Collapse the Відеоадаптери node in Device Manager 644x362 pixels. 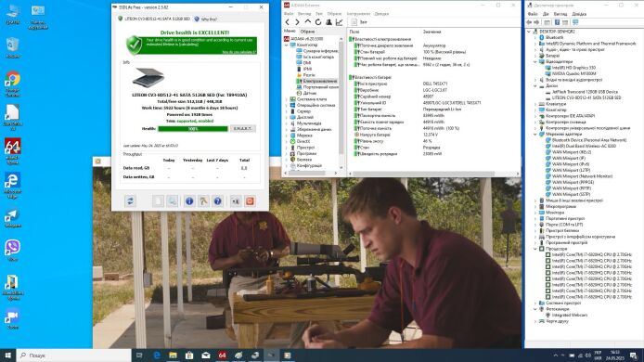pos(535,61)
